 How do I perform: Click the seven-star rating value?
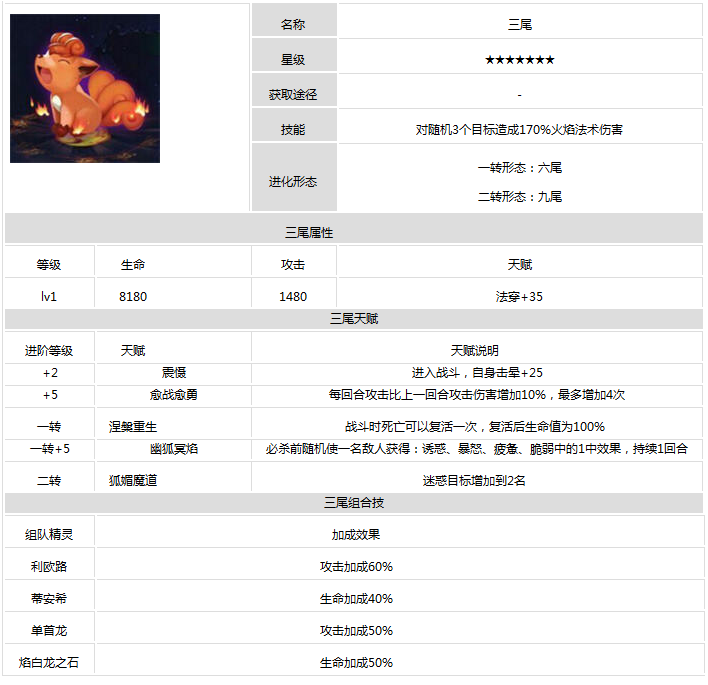pos(520,60)
